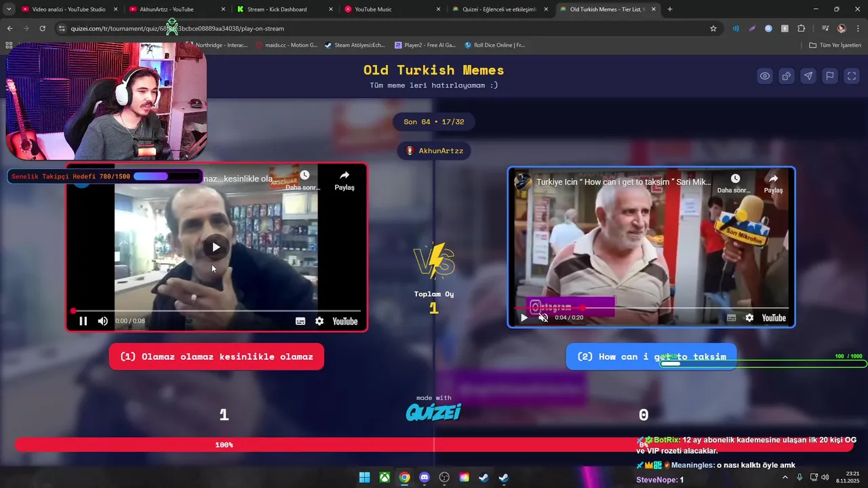
Task: Expand the system tray hidden icons chevron
Action: tap(785, 477)
